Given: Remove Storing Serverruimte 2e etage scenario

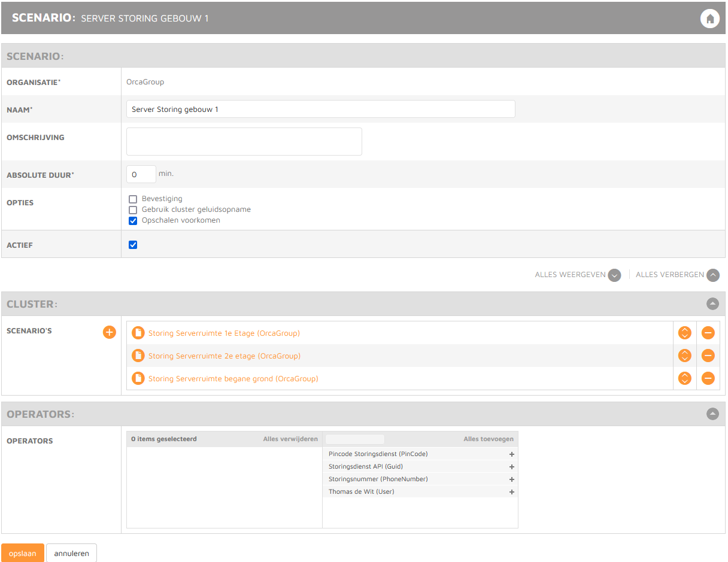Looking at the screenshot, I should click(x=708, y=356).
